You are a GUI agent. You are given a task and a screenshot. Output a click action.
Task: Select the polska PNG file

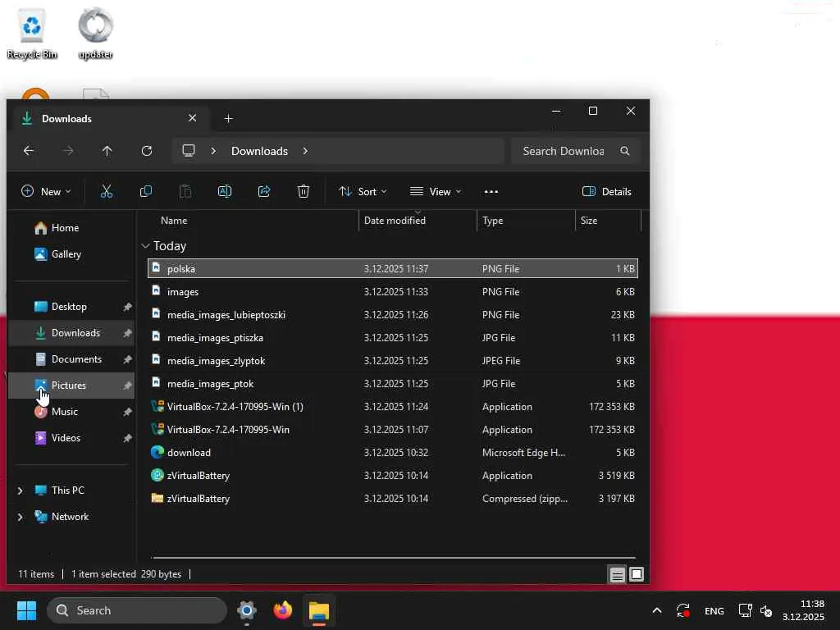(393, 268)
